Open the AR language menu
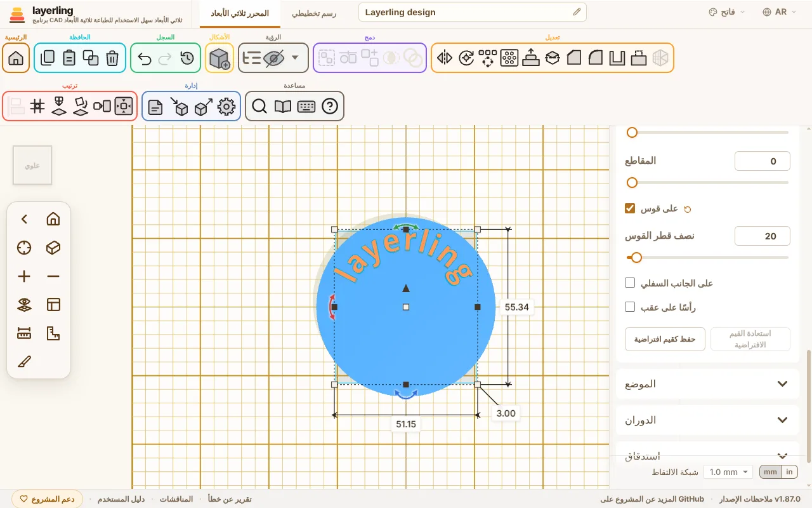The height and width of the screenshot is (508, 812). click(x=780, y=12)
